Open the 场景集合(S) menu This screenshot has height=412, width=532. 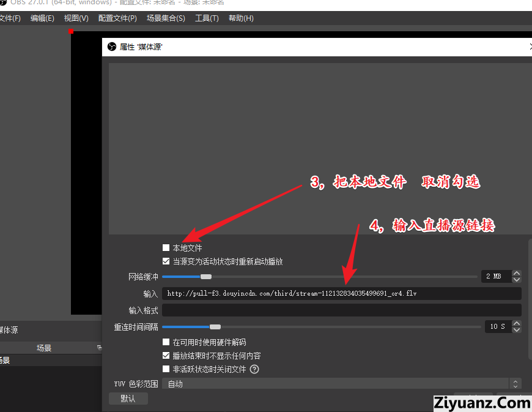point(166,18)
